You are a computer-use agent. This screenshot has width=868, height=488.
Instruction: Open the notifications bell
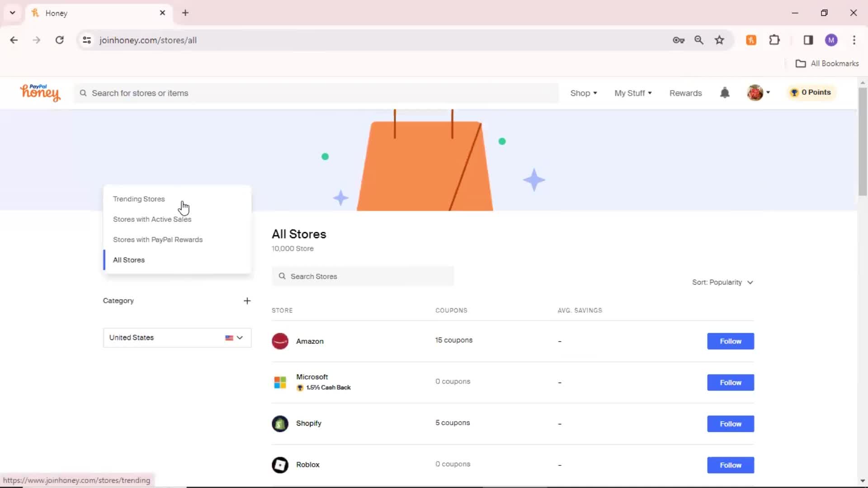point(725,93)
